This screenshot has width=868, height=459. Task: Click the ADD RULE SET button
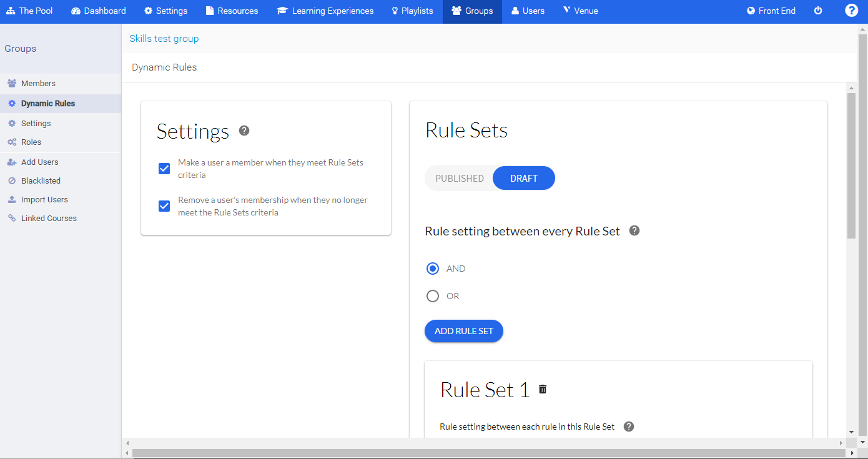pyautogui.click(x=463, y=331)
